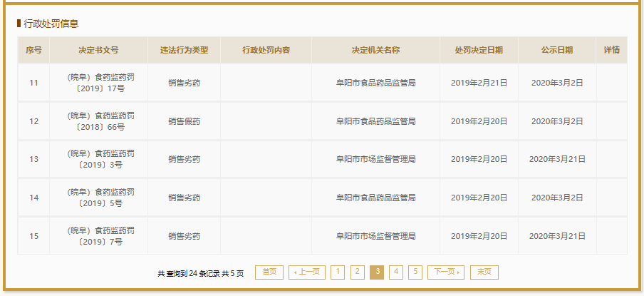Select the highlighted current page 3
The image size is (644, 296).
377,272
